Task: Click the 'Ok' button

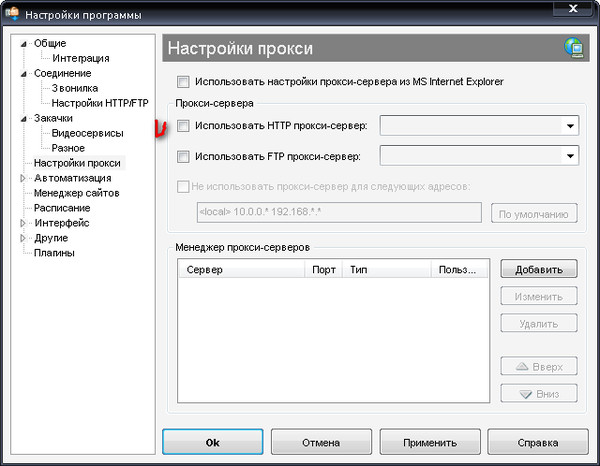Action: point(213,442)
